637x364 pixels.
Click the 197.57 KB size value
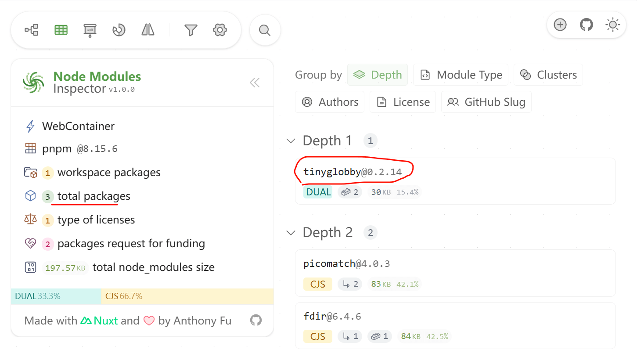tap(65, 267)
